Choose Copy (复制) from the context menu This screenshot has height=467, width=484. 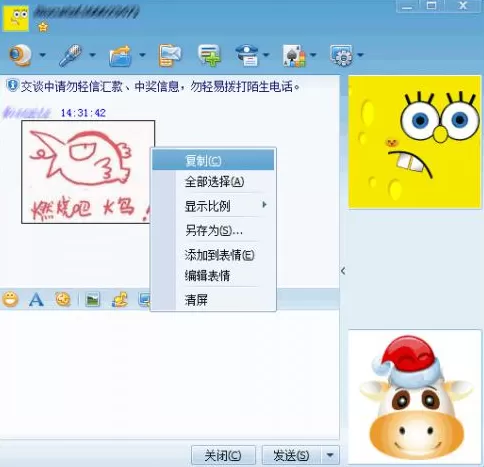(x=213, y=160)
